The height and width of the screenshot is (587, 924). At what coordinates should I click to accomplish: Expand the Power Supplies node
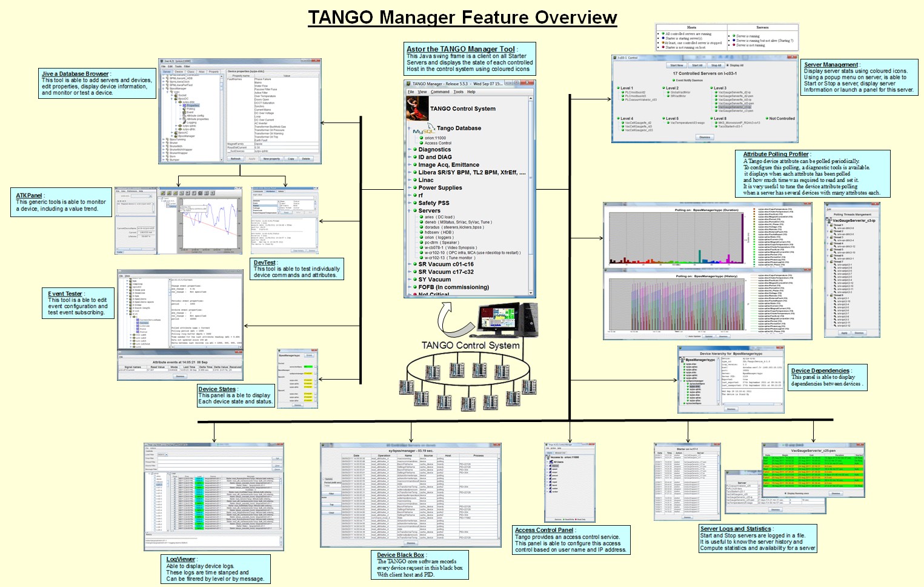410,188
